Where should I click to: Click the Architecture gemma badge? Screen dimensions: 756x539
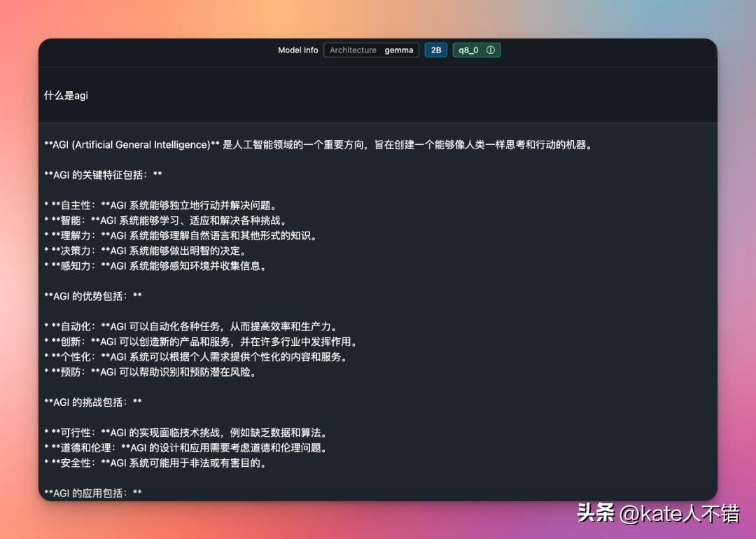point(371,50)
